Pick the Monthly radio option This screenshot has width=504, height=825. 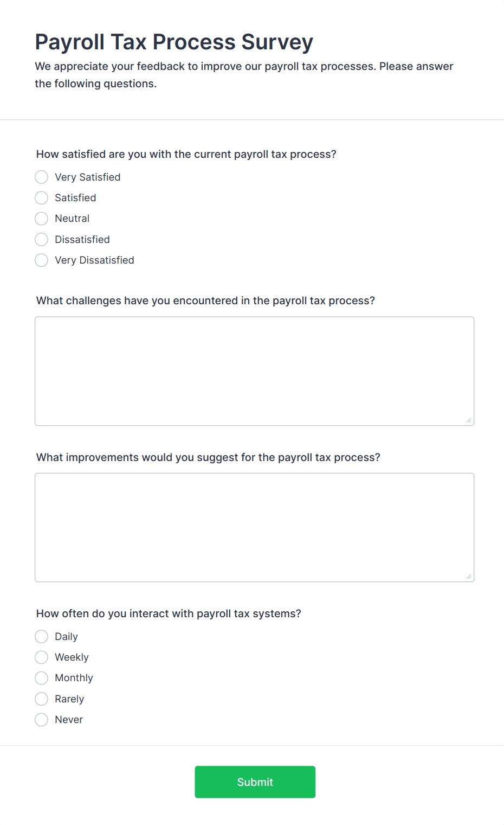41,678
